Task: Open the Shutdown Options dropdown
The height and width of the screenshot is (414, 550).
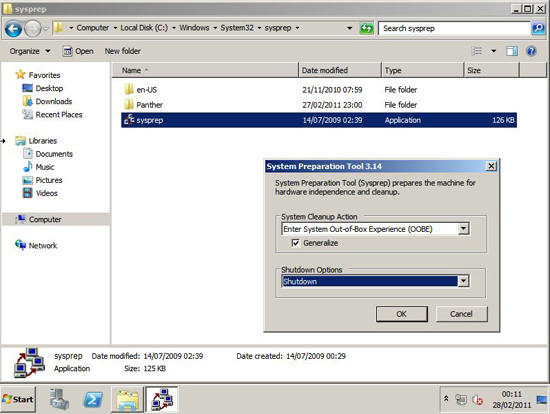Action: [x=463, y=281]
